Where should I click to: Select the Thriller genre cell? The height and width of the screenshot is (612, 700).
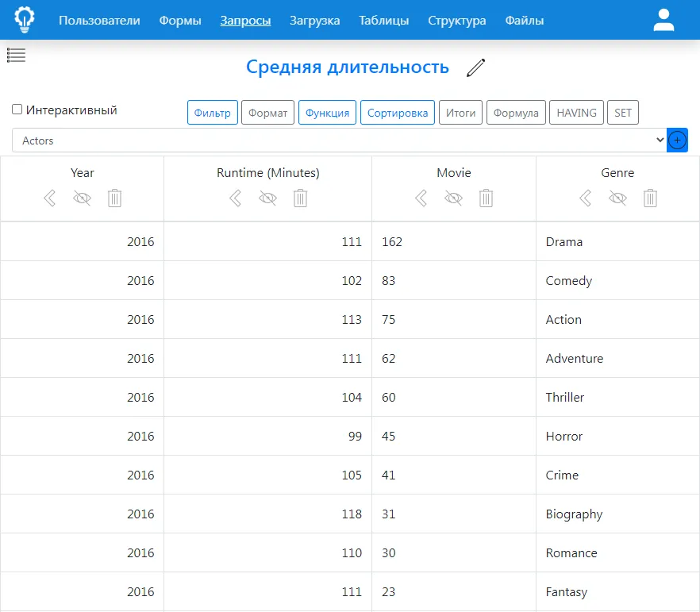[617, 397]
